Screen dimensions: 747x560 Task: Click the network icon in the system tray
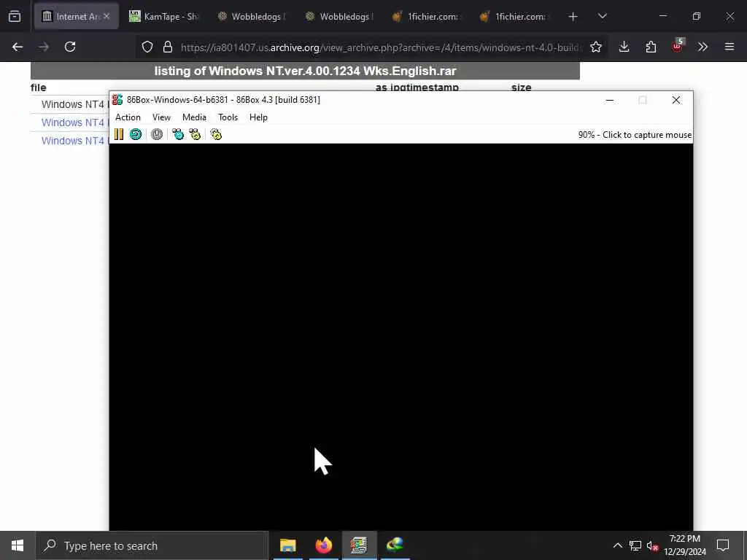[x=635, y=545]
